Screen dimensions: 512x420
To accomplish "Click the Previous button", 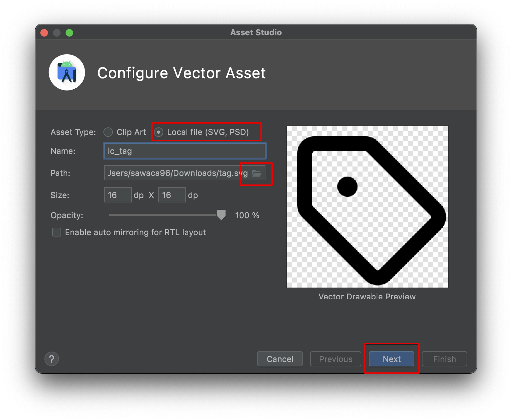I will 336,359.
